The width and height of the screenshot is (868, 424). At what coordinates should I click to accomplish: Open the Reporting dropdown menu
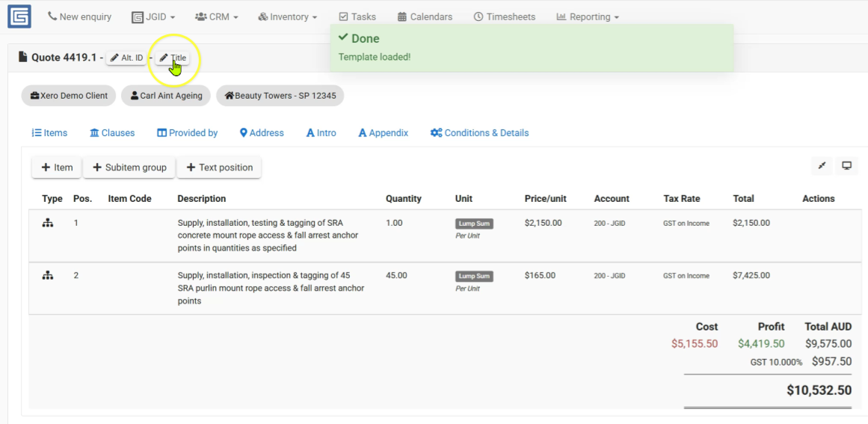coord(588,16)
